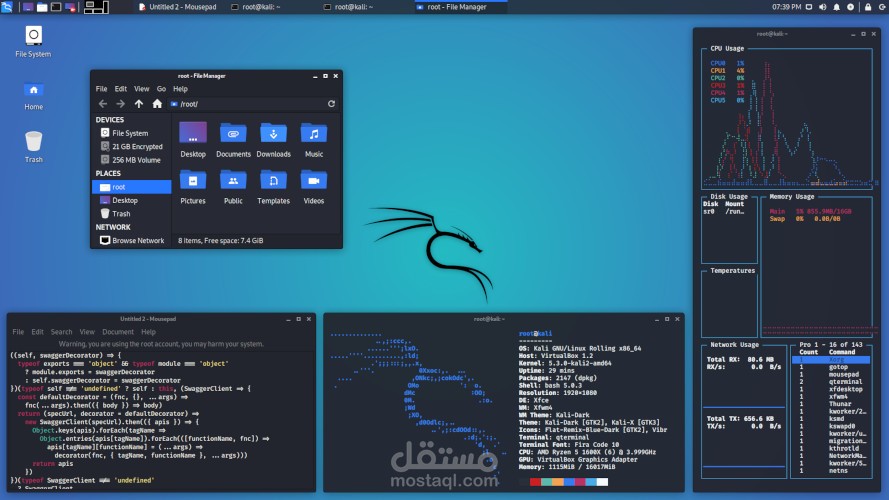Select the mousepad process row in gotop
The height and width of the screenshot is (500, 889).
click(831, 375)
